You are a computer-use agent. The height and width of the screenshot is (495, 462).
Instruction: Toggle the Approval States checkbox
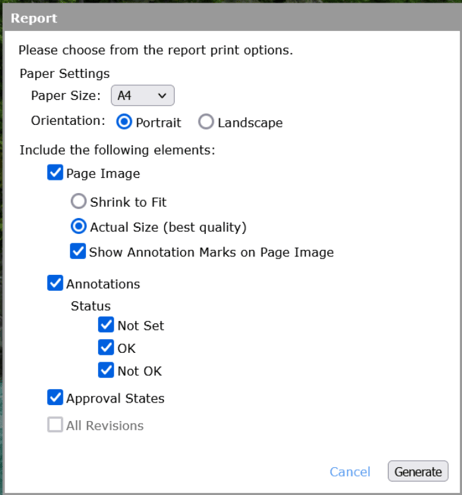(55, 397)
